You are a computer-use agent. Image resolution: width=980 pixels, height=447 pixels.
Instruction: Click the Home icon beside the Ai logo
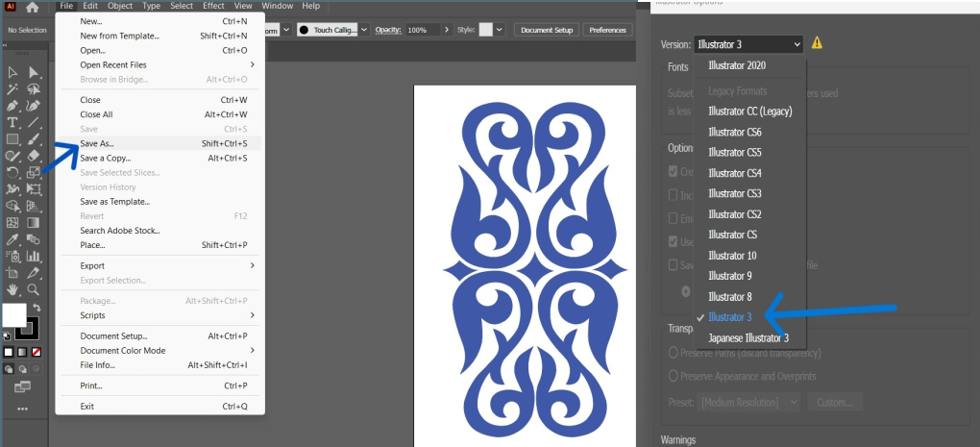[x=32, y=8]
